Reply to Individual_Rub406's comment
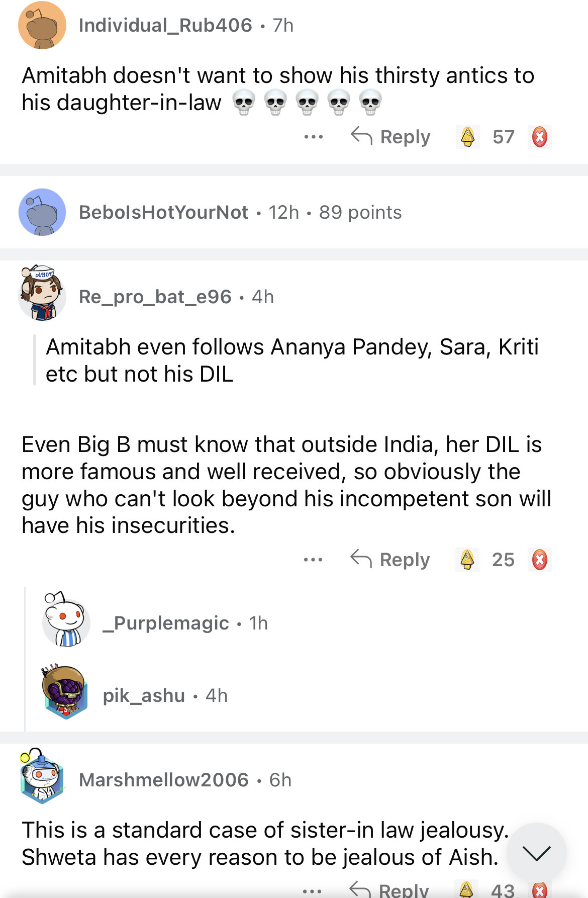This screenshot has width=588, height=898. point(390,137)
